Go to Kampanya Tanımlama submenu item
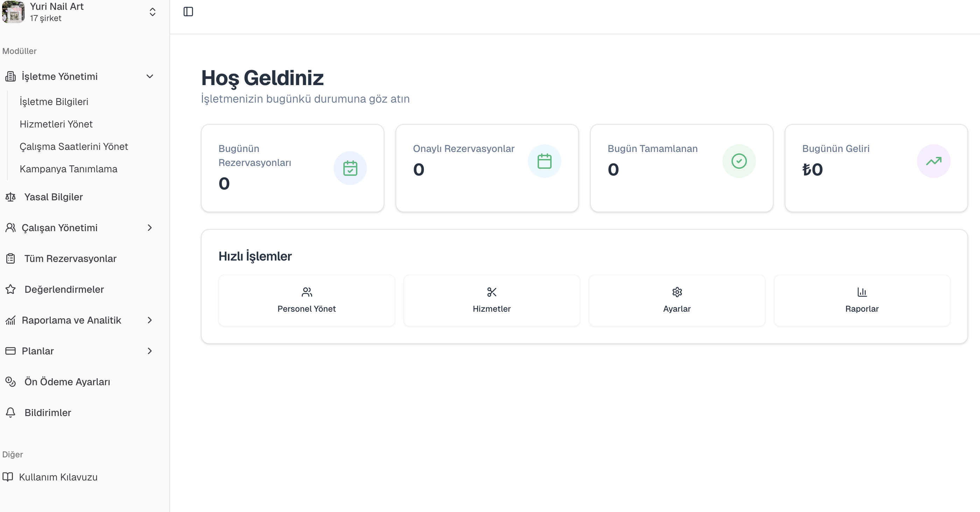Image resolution: width=980 pixels, height=512 pixels. pos(69,169)
